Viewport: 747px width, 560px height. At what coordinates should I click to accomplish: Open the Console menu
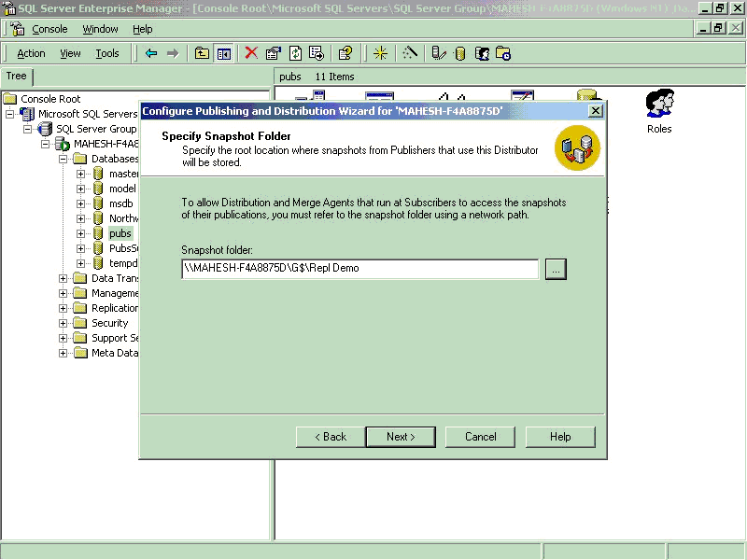[49, 29]
